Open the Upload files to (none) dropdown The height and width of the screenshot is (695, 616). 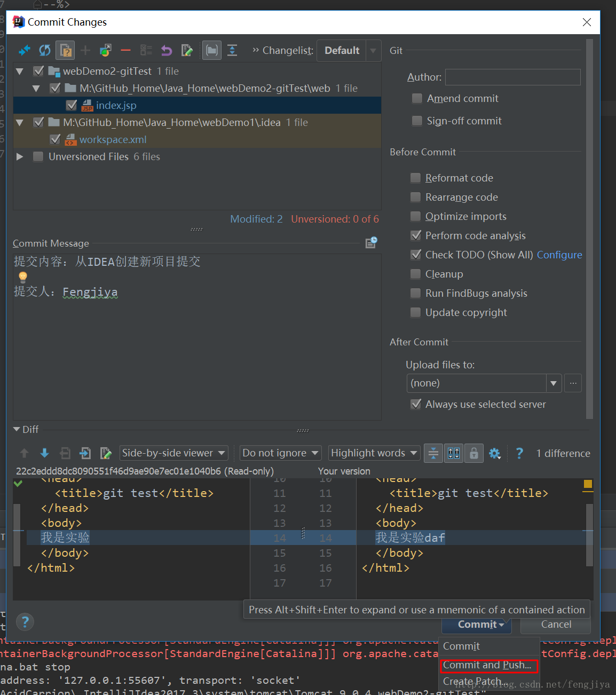point(484,383)
